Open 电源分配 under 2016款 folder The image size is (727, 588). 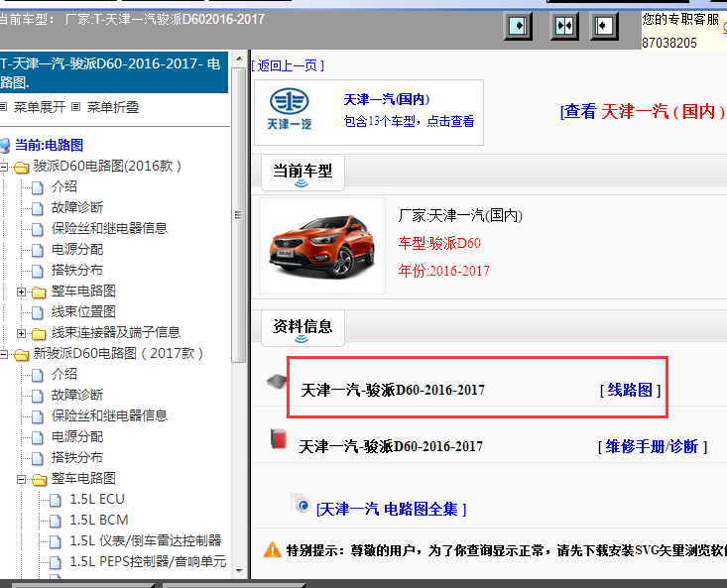click(x=77, y=249)
